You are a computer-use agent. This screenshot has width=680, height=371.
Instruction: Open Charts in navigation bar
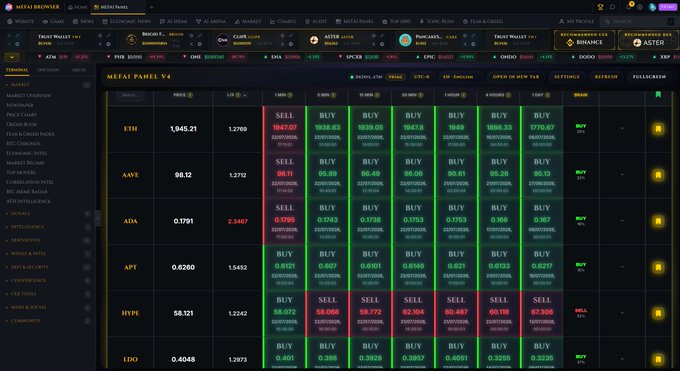coord(282,21)
